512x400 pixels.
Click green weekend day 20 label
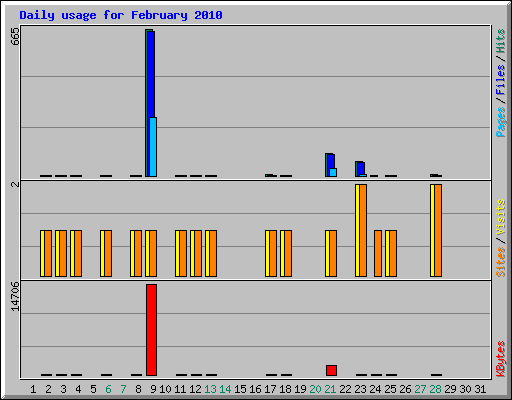[x=315, y=389]
